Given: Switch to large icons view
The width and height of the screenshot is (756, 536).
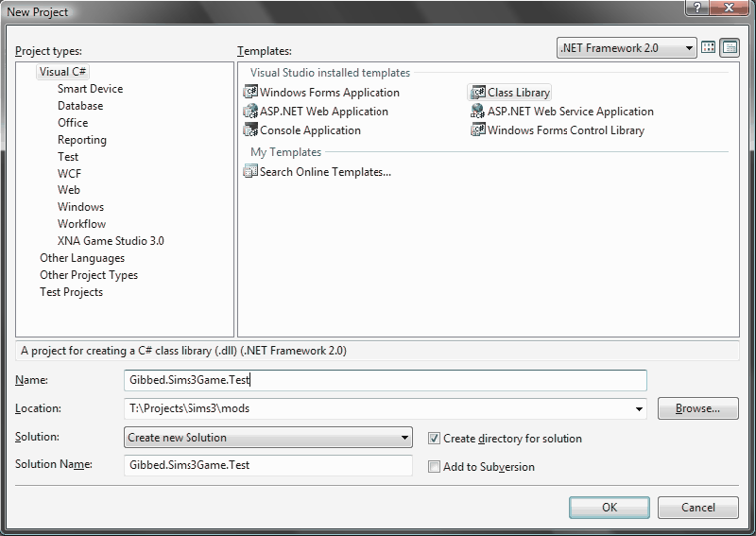Looking at the screenshot, I should [x=709, y=47].
